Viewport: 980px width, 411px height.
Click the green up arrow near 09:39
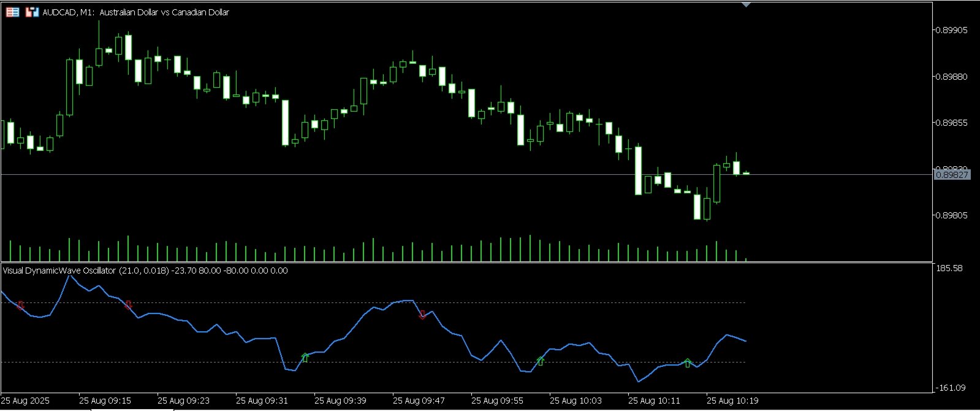[305, 357]
